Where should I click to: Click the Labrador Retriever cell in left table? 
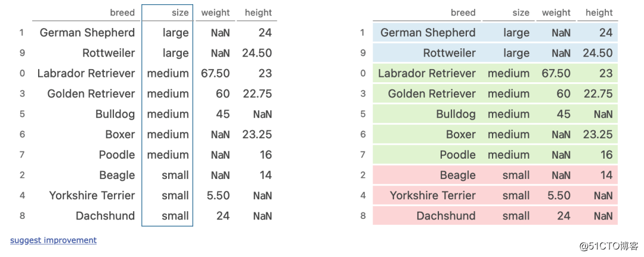tap(86, 73)
